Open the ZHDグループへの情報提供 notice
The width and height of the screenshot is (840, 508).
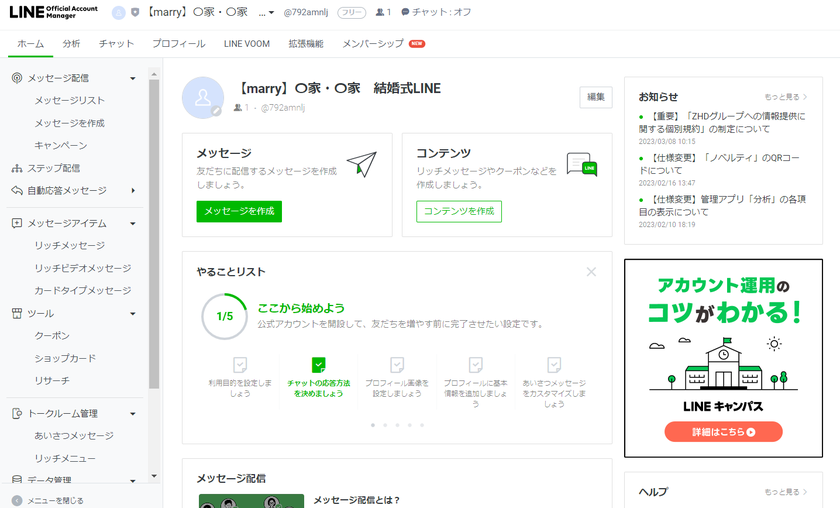point(722,123)
